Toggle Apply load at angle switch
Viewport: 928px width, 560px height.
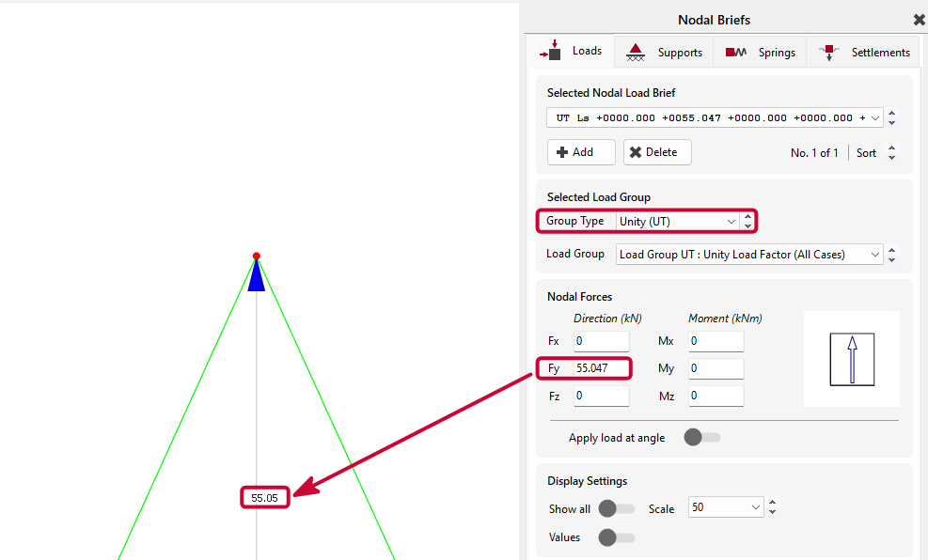click(x=702, y=438)
